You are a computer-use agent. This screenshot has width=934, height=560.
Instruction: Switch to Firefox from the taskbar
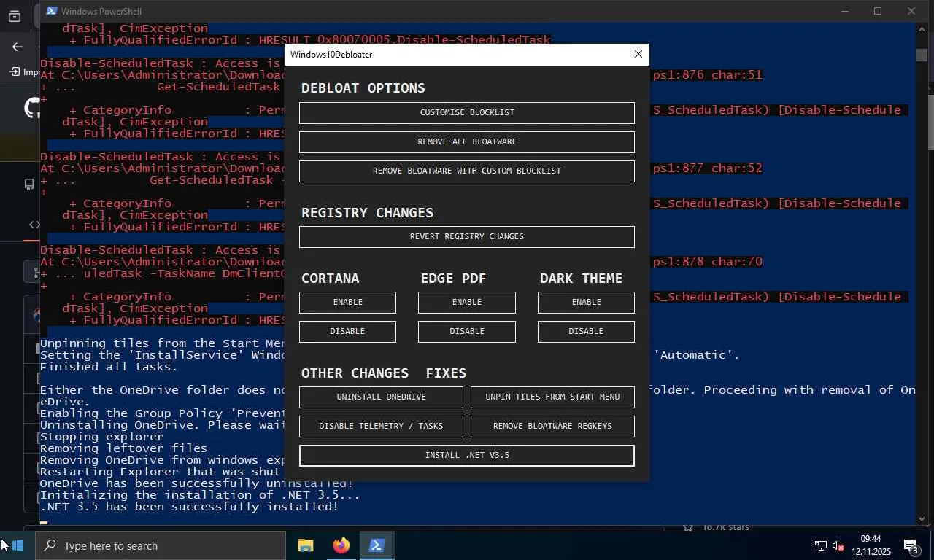(341, 545)
